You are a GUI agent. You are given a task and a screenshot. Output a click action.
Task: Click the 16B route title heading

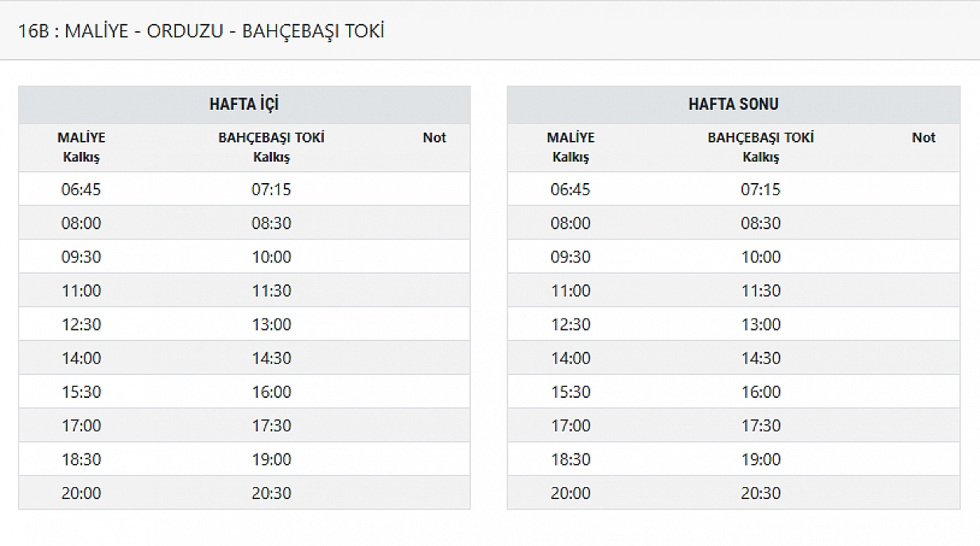pyautogui.click(x=201, y=31)
